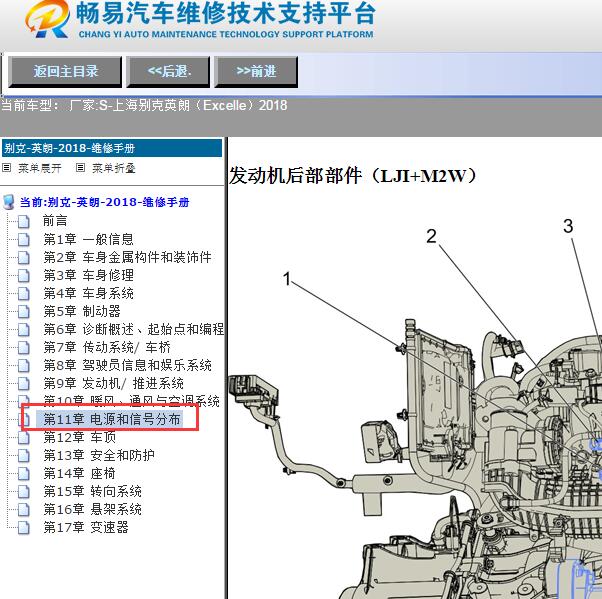Open 第12章 车顶
The image size is (602, 599).
79,437
